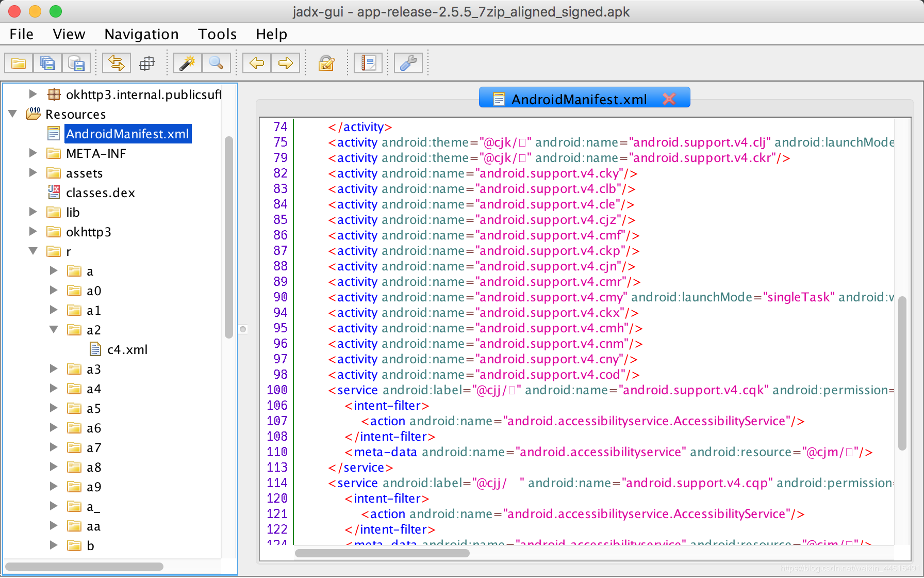
Task: Select the a8 folder in tree
Action: [94, 467]
